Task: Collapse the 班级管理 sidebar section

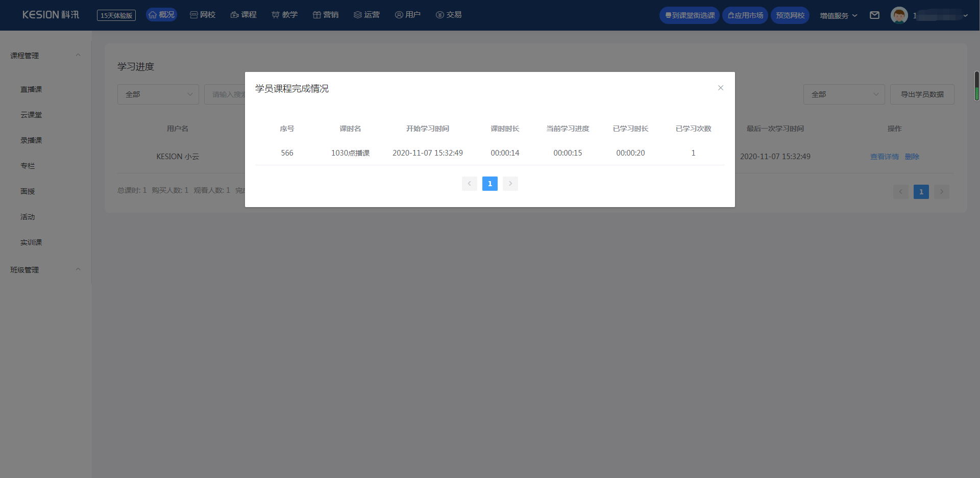Action: point(78,269)
